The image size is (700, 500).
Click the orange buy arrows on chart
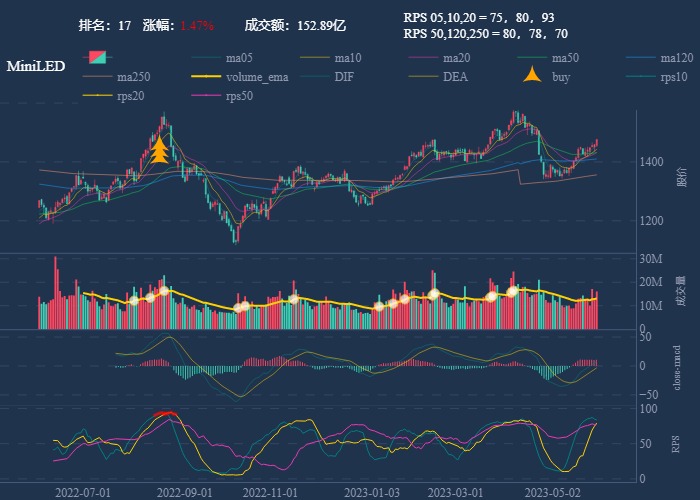pyautogui.click(x=159, y=150)
